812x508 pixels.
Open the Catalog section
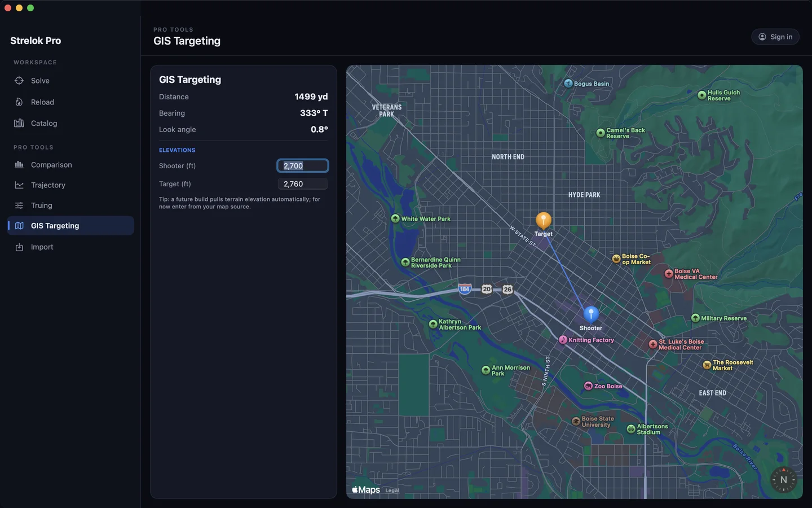[70, 123]
